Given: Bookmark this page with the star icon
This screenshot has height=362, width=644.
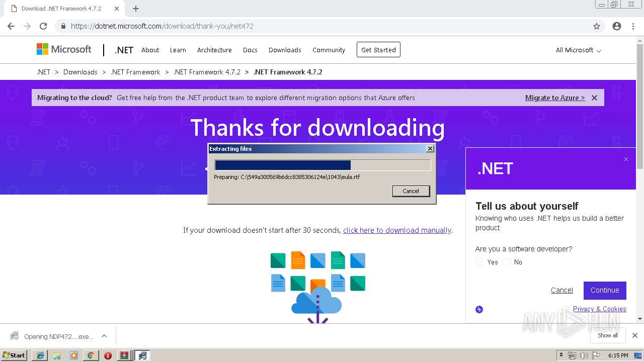Looking at the screenshot, I should click(x=597, y=26).
